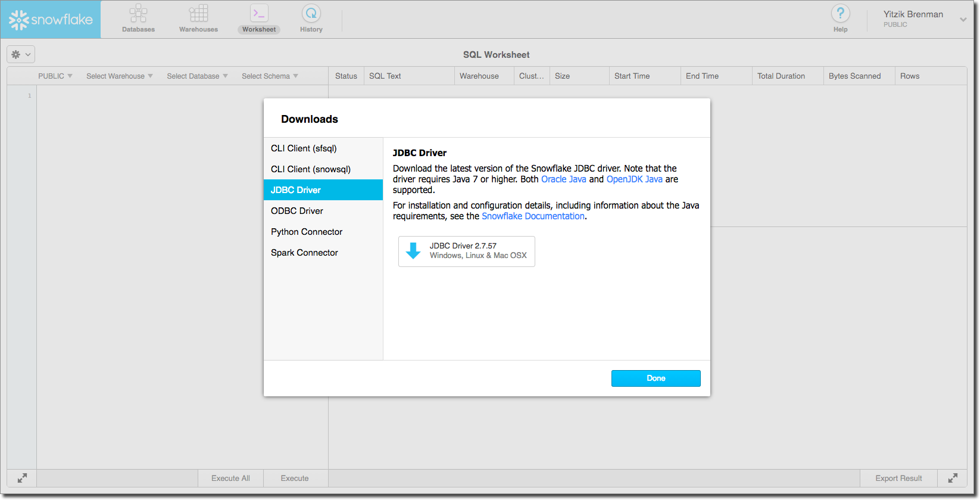The image size is (980, 500).
Task: Expand the Select Schema dropdown
Action: pos(270,76)
